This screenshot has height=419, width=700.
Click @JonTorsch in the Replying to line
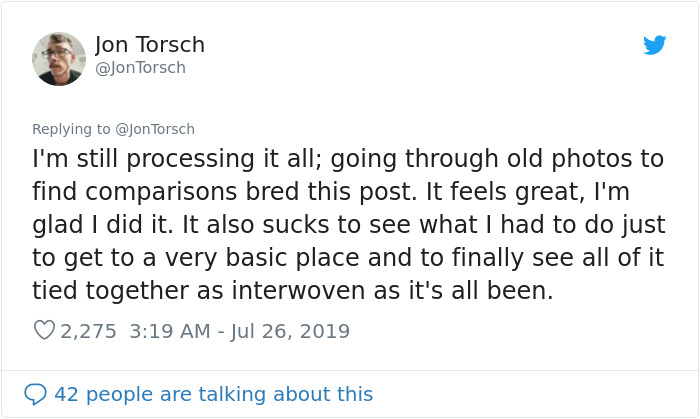point(155,129)
